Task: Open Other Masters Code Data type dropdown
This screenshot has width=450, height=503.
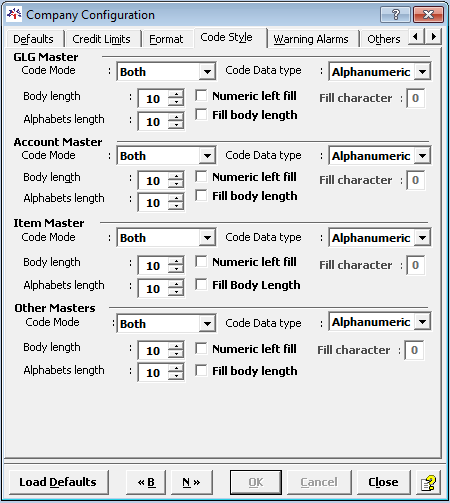Action: (422, 322)
